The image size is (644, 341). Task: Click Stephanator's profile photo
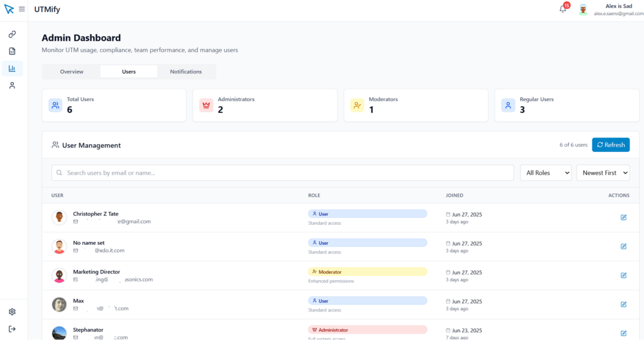click(x=59, y=333)
